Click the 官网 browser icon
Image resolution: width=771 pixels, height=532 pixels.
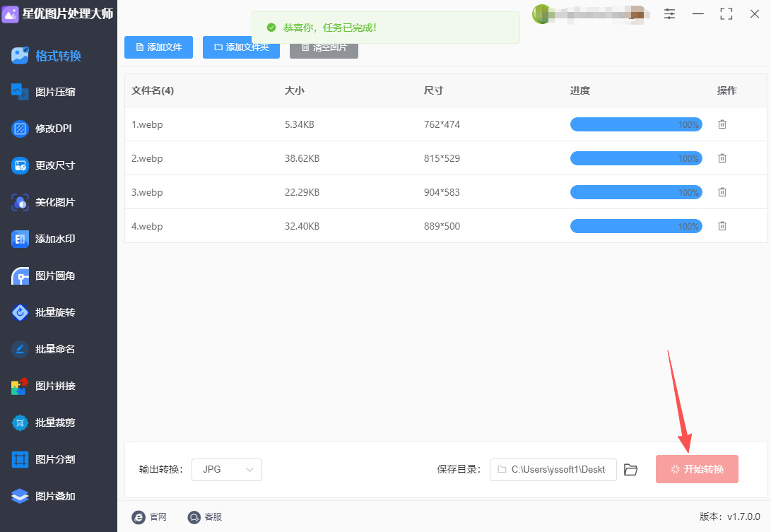[x=139, y=517]
